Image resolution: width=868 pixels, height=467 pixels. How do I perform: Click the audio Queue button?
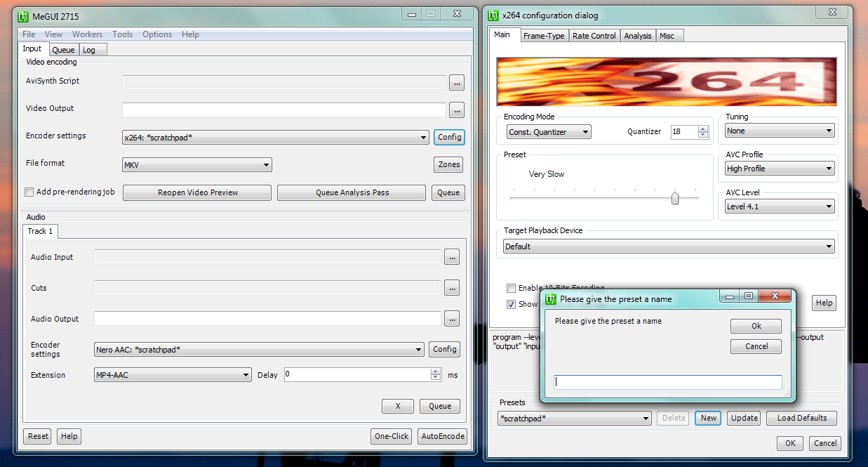click(x=440, y=406)
